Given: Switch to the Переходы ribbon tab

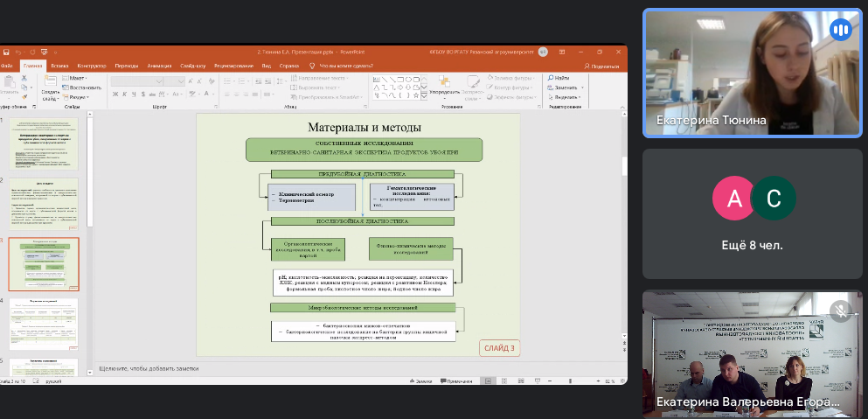Looking at the screenshot, I should [127, 66].
